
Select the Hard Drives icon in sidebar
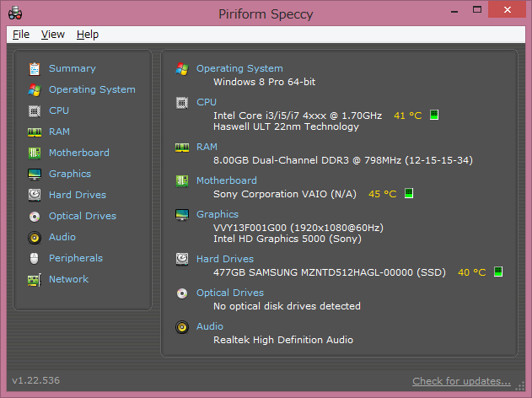tap(35, 195)
